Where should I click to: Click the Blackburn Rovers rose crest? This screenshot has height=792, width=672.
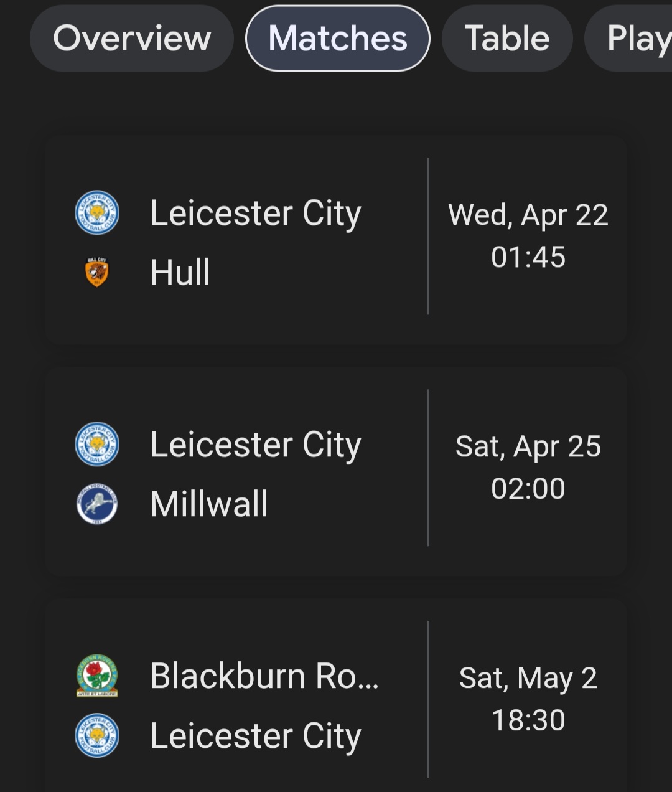pos(96,676)
